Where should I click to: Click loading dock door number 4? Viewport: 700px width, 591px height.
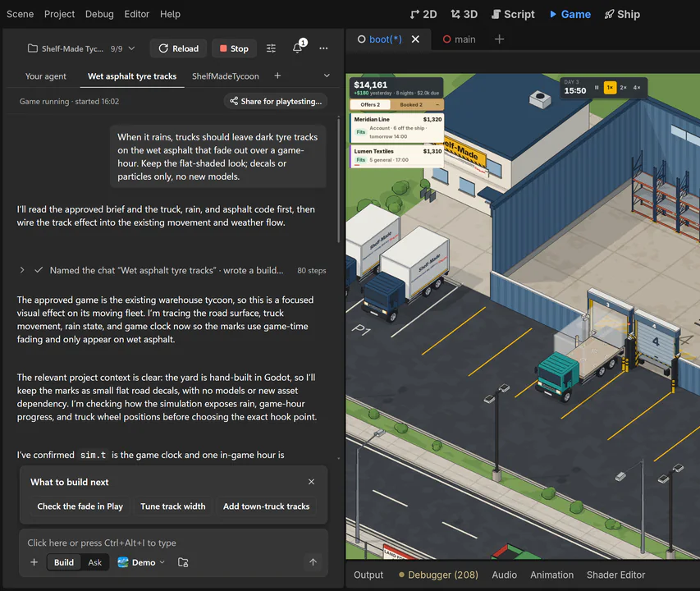[x=656, y=341]
